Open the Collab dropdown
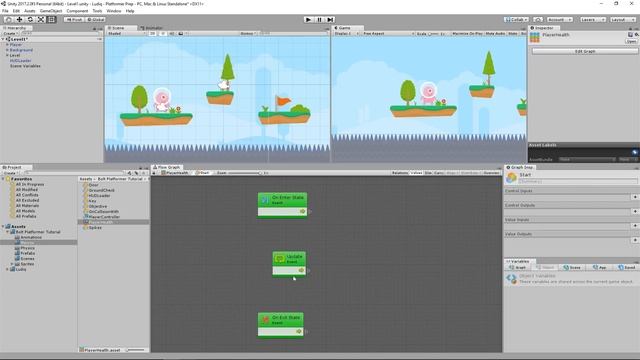 pos(516,19)
